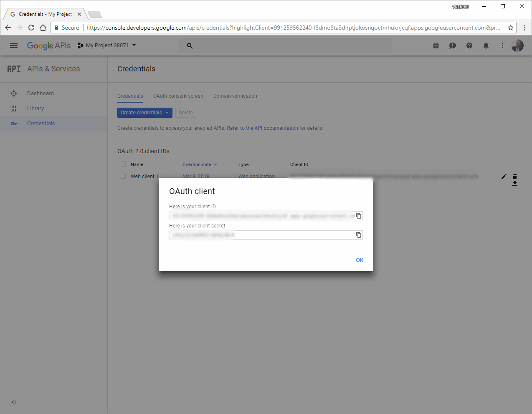Image resolution: width=532 pixels, height=414 pixels.
Task: Open the Create credentials dropdown
Action: [x=144, y=113]
